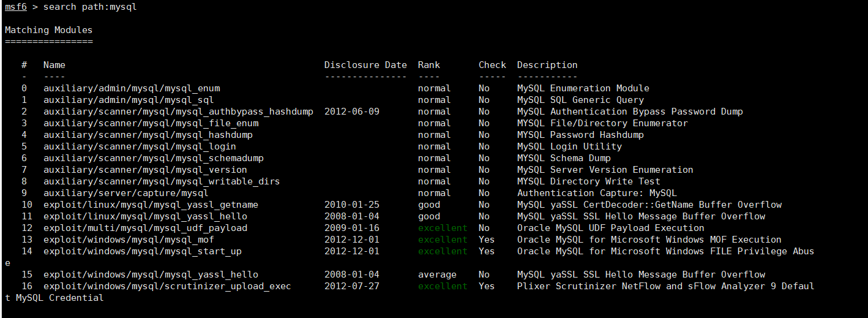868x318 pixels.
Task: Select mysql_file_enum module path
Action: 151,123
